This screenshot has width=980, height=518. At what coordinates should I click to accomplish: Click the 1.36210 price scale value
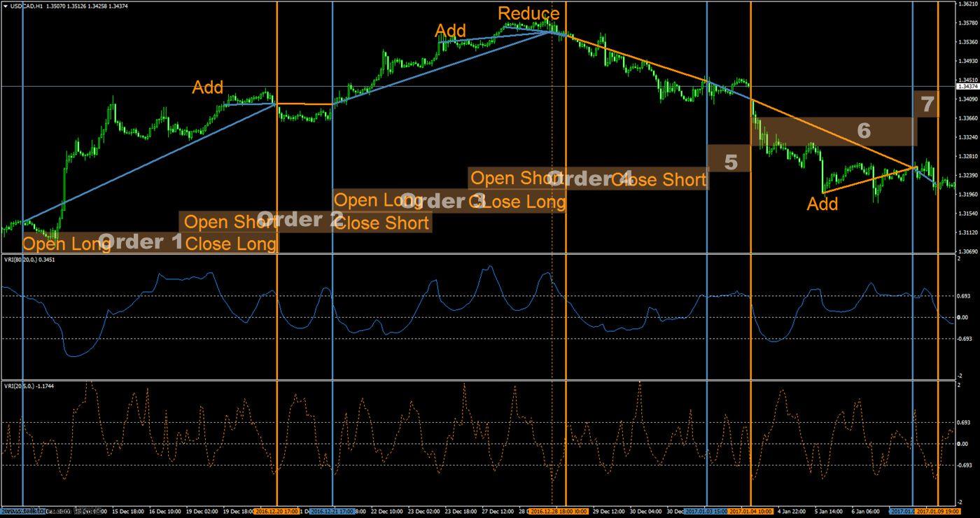pyautogui.click(x=969, y=4)
